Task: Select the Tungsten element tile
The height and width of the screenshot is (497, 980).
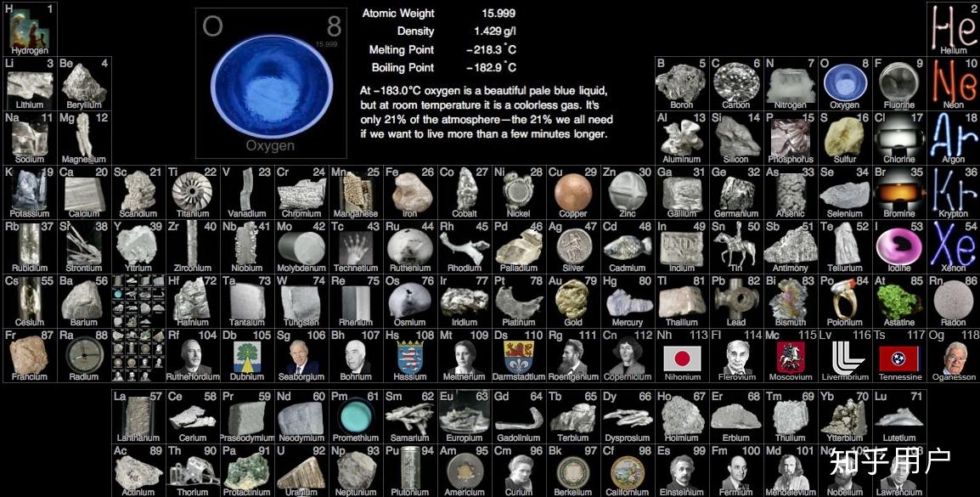Action: click(301, 302)
